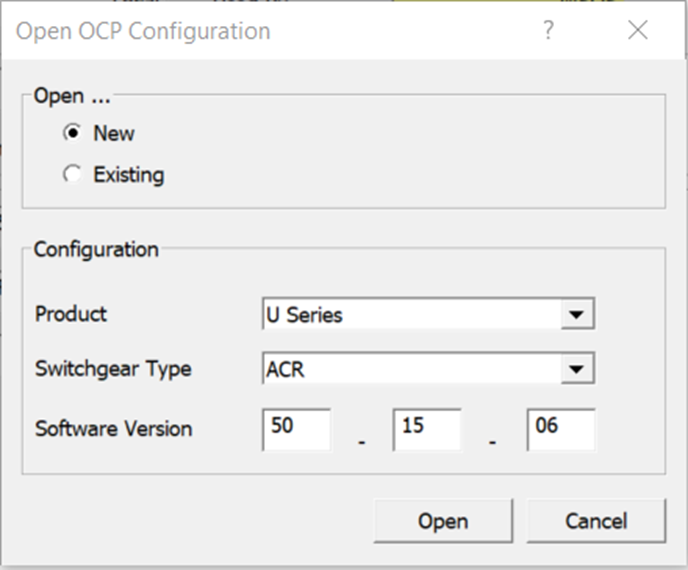Choose the Existing radio option
This screenshot has height=570, width=688.
72,175
